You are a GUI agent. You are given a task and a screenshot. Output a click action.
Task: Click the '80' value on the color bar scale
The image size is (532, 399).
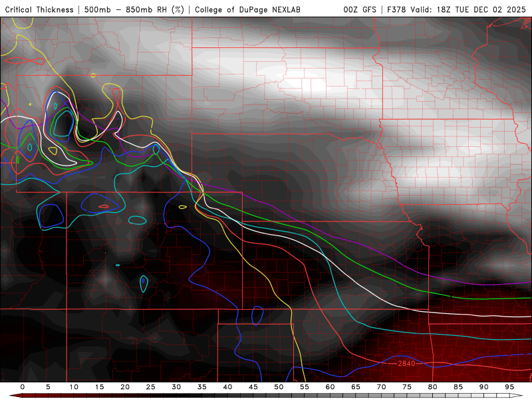[x=432, y=387]
